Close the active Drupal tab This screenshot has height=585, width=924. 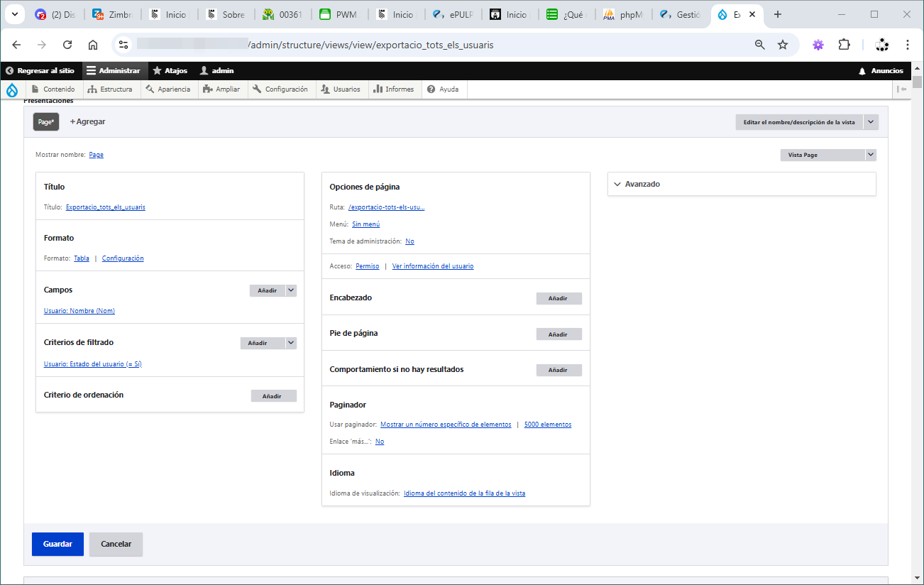pyautogui.click(x=752, y=14)
